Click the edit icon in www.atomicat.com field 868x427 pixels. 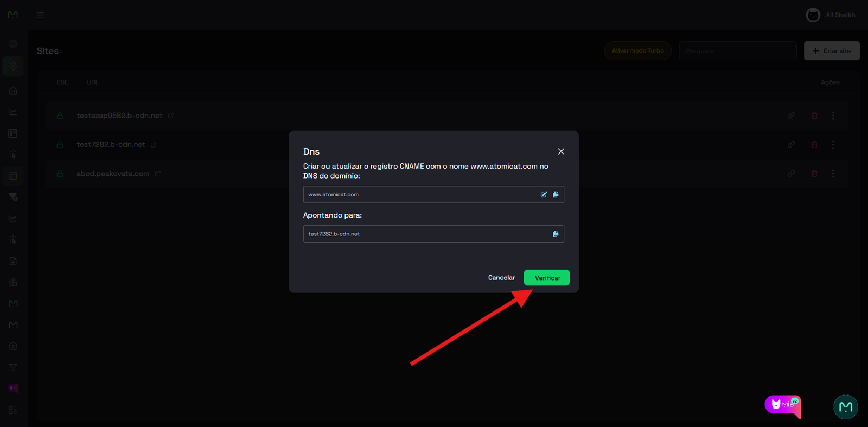544,194
